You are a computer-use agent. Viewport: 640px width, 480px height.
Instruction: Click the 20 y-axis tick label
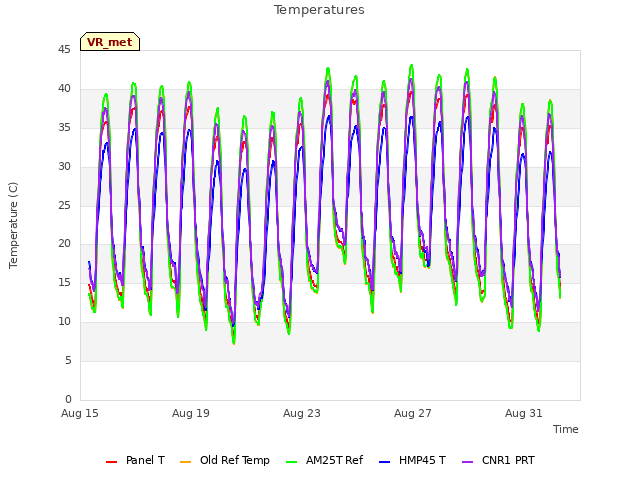click(64, 244)
